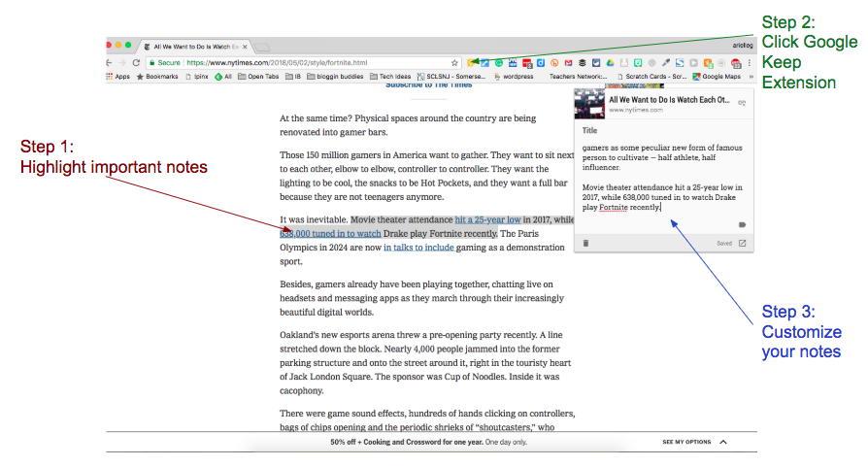Open Chrome's three-dot menu
868x467 pixels.
[750, 63]
